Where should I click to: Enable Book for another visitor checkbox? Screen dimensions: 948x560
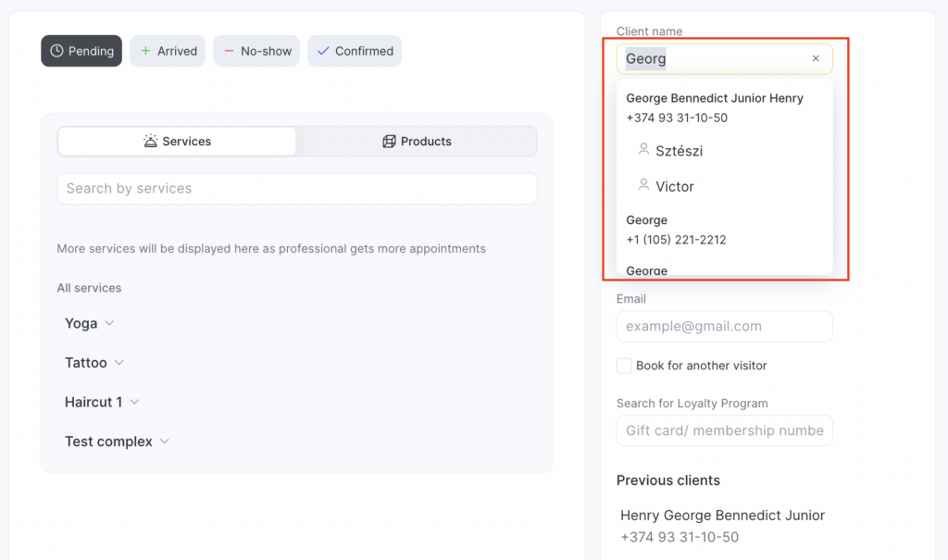click(x=624, y=366)
